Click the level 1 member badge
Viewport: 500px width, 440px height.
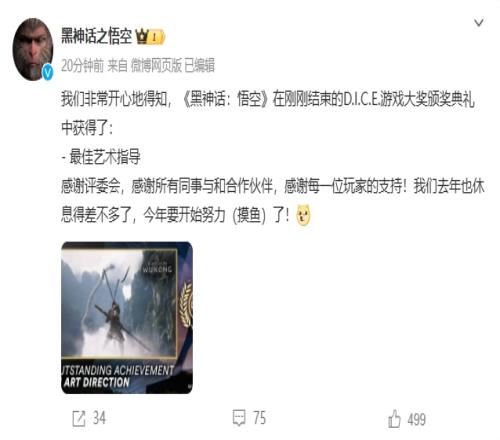tap(157, 37)
